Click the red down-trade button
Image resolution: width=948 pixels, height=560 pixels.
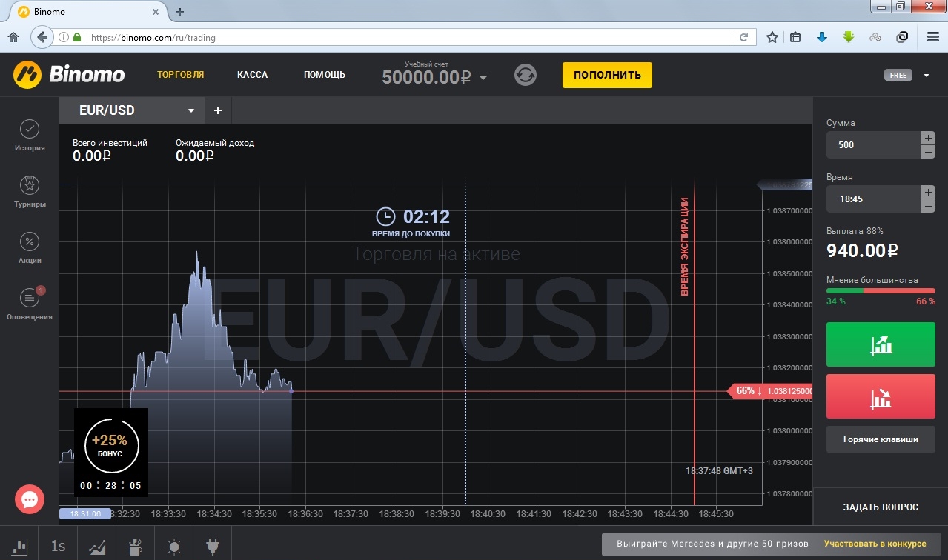pyautogui.click(x=881, y=397)
